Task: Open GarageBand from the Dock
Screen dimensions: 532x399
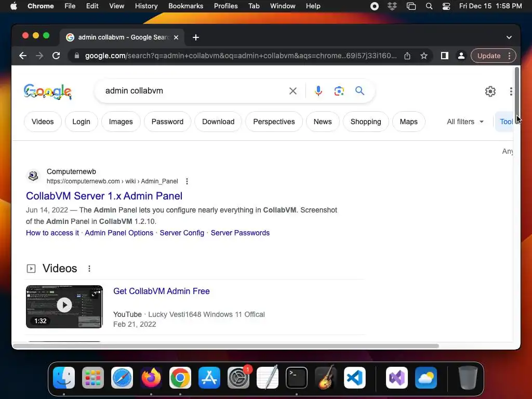Action: click(x=326, y=378)
